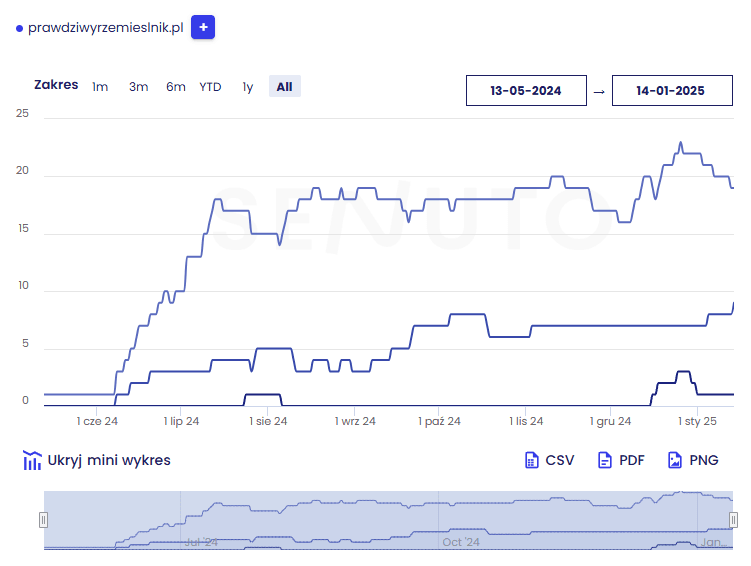Viewport: 751px width, 566px height.
Task: Click the CSV export file icon
Action: [532, 460]
